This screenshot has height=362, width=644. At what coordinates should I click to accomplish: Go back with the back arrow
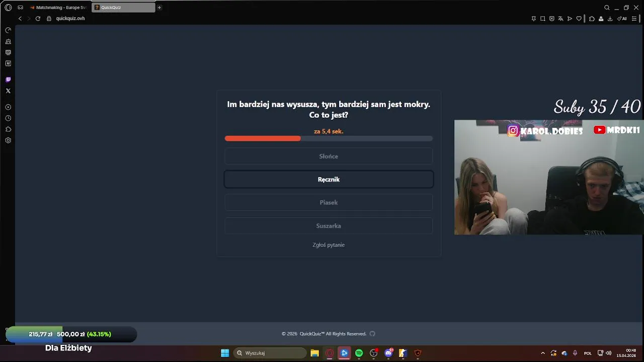tap(20, 19)
